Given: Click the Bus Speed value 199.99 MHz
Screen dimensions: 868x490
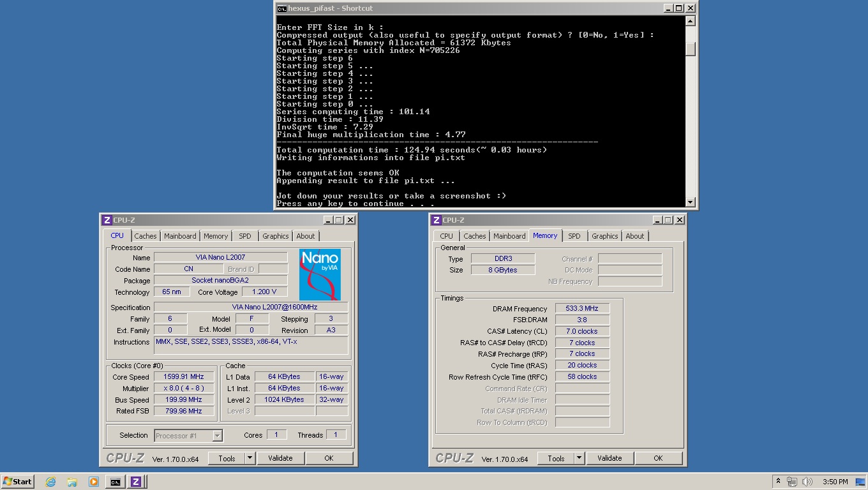Looking at the screenshot, I should (x=184, y=399).
